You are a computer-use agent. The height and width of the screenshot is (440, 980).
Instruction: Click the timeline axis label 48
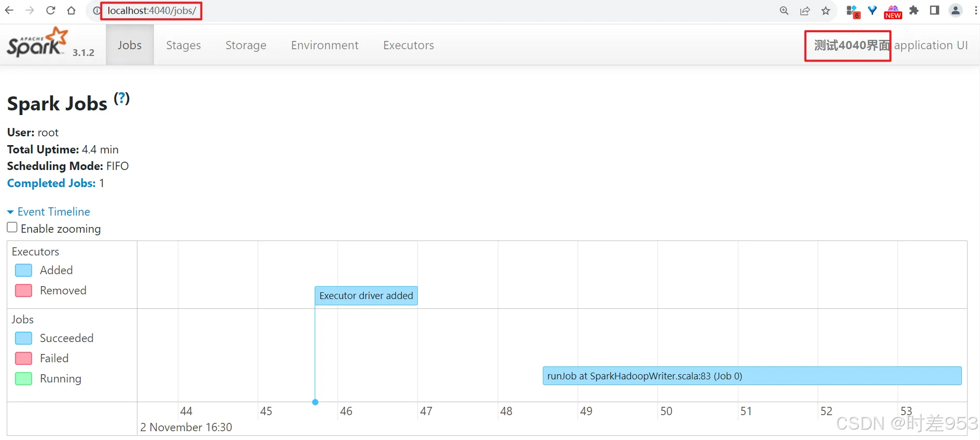point(506,411)
